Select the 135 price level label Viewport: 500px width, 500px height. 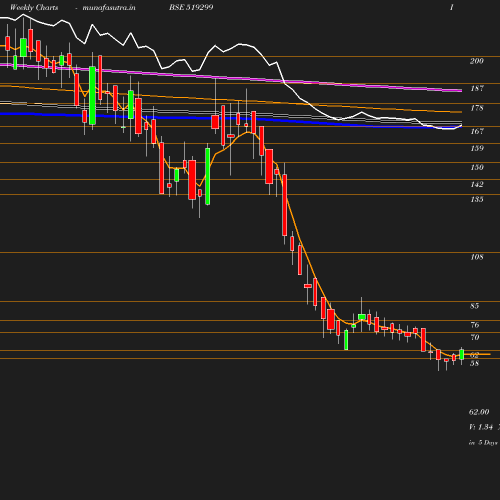pyautogui.click(x=477, y=199)
